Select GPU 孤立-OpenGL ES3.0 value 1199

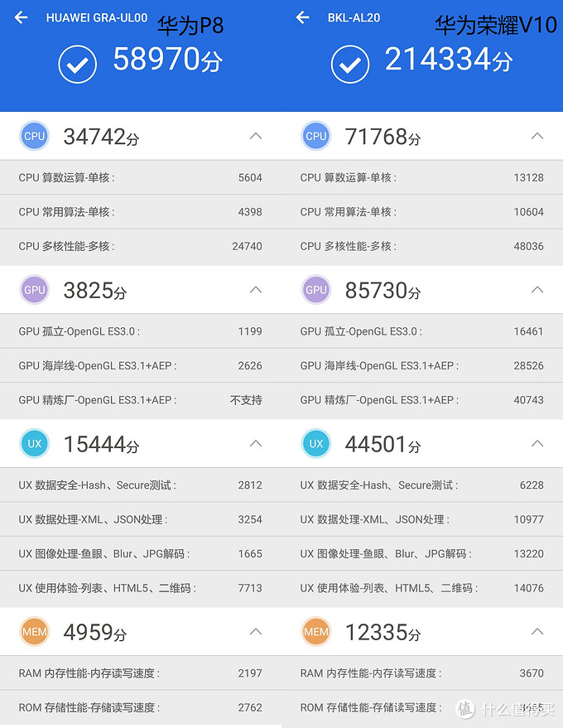pyautogui.click(x=250, y=331)
